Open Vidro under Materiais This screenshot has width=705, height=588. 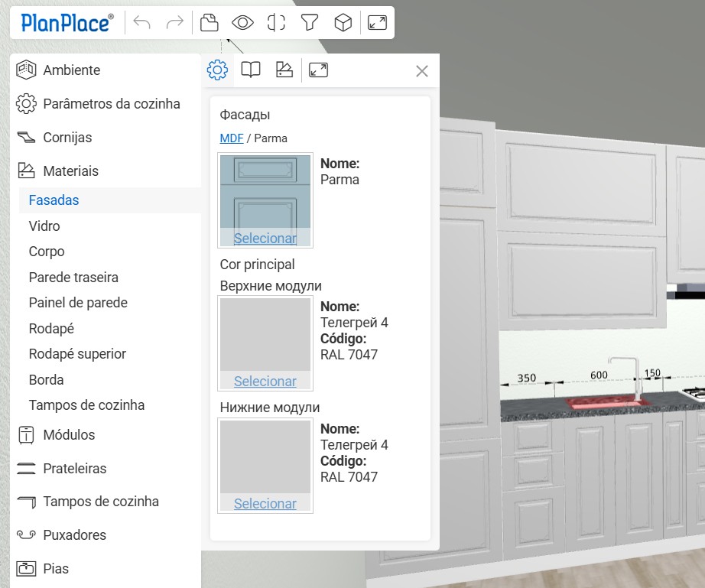(44, 226)
